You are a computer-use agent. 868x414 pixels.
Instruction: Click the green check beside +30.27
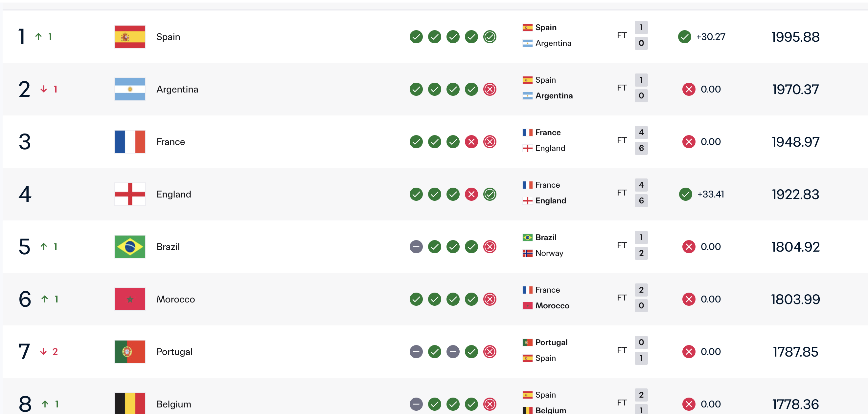click(684, 37)
